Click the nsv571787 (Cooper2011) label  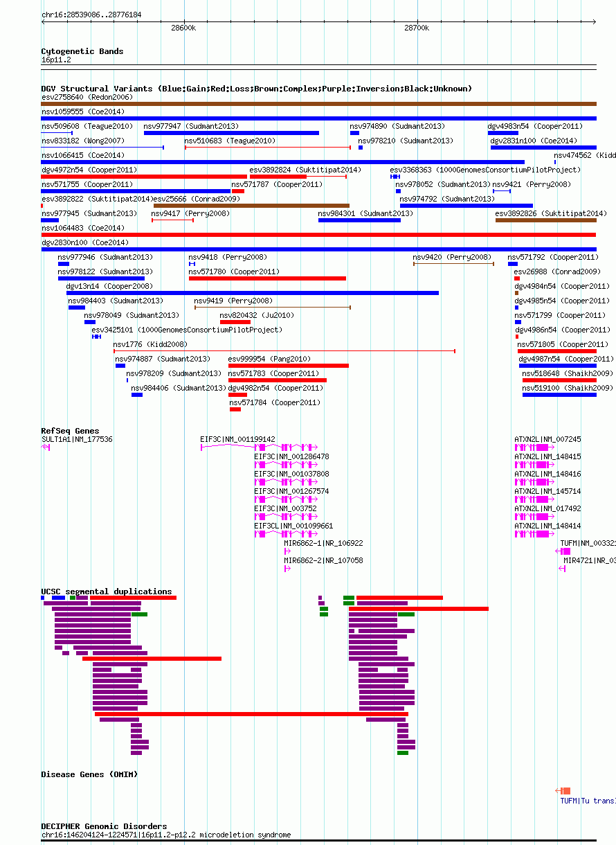point(277,184)
